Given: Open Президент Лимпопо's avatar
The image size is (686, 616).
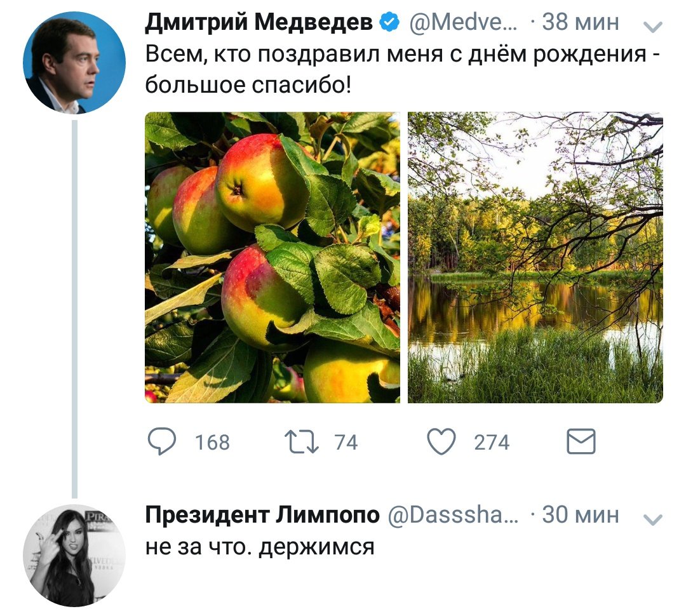Looking at the screenshot, I should (74, 555).
